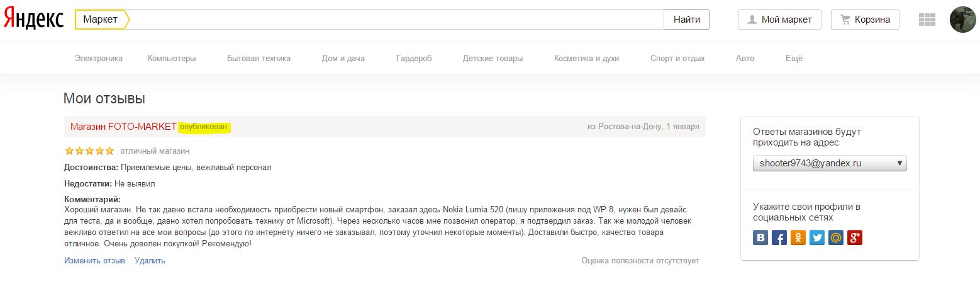This screenshot has width=980, height=281.
Task: Open the Косметика и духи category
Action: (x=586, y=59)
